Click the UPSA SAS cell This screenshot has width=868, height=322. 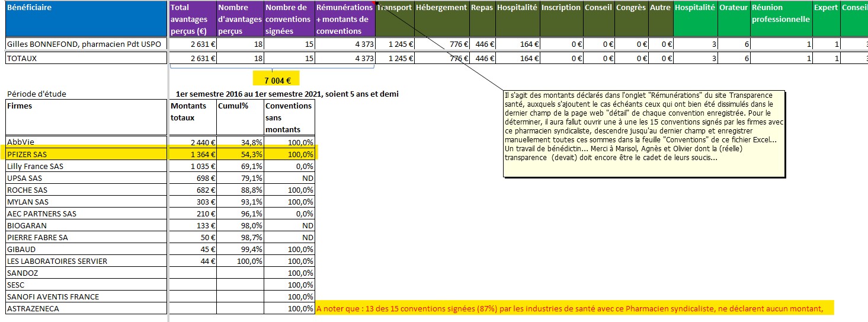(x=87, y=178)
